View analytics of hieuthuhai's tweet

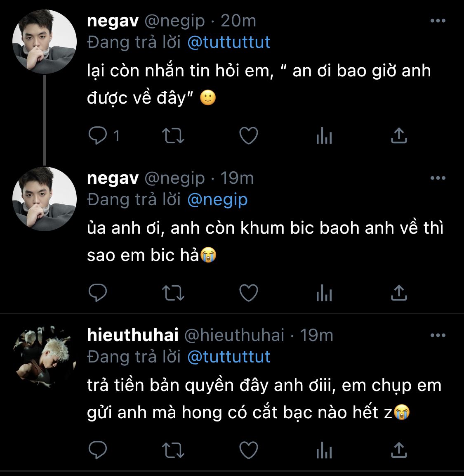[x=324, y=450]
